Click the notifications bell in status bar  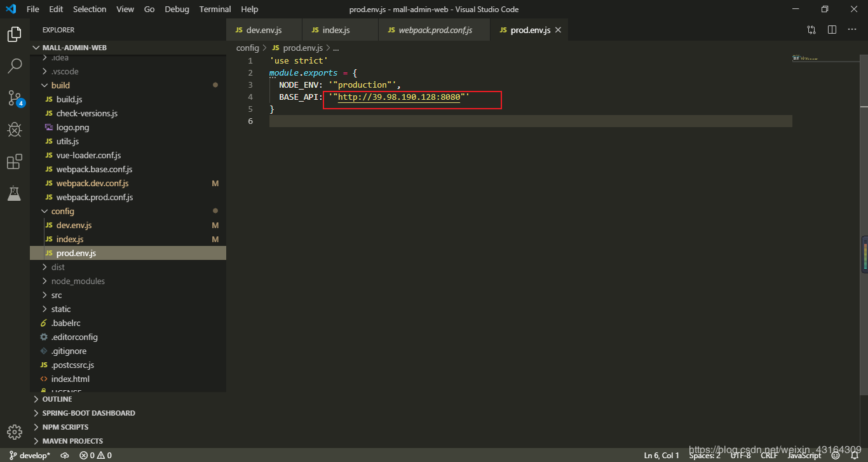point(855,455)
